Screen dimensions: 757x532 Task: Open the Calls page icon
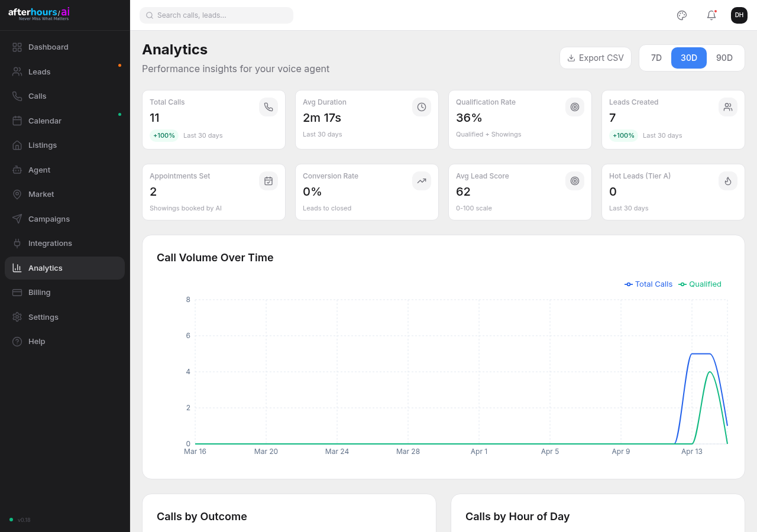coord(17,96)
